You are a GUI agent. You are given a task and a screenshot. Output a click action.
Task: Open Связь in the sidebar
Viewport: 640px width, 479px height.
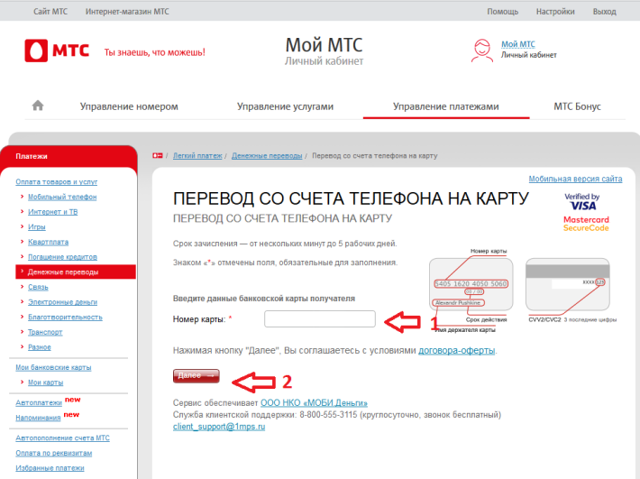(x=38, y=287)
